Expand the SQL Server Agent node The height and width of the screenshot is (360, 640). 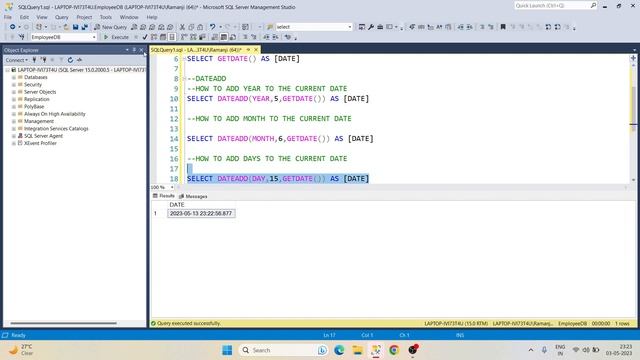coord(14,136)
